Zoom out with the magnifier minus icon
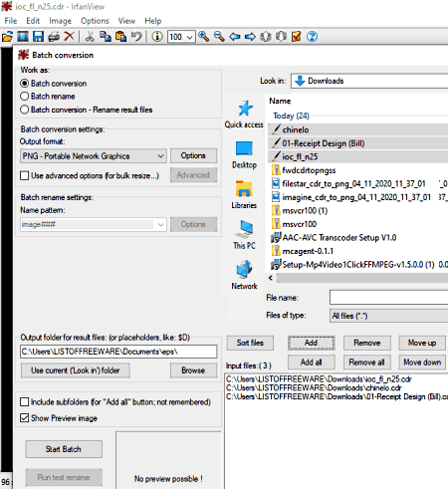This screenshot has width=448, height=489. [x=219, y=37]
